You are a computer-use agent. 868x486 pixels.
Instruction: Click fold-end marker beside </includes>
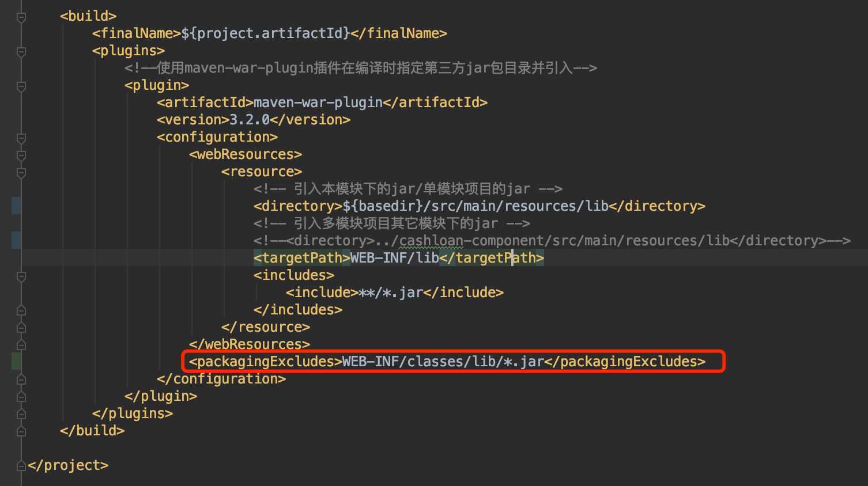pyautogui.click(x=21, y=310)
